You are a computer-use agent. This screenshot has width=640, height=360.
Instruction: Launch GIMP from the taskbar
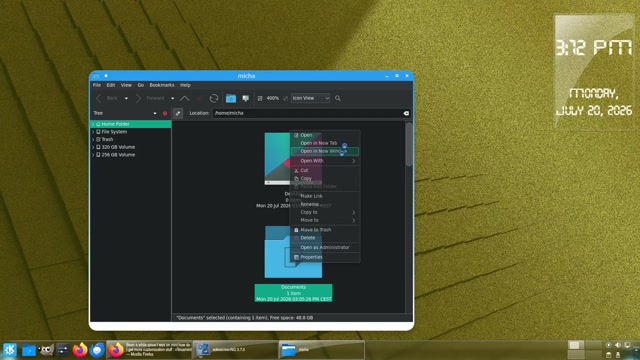[46, 350]
